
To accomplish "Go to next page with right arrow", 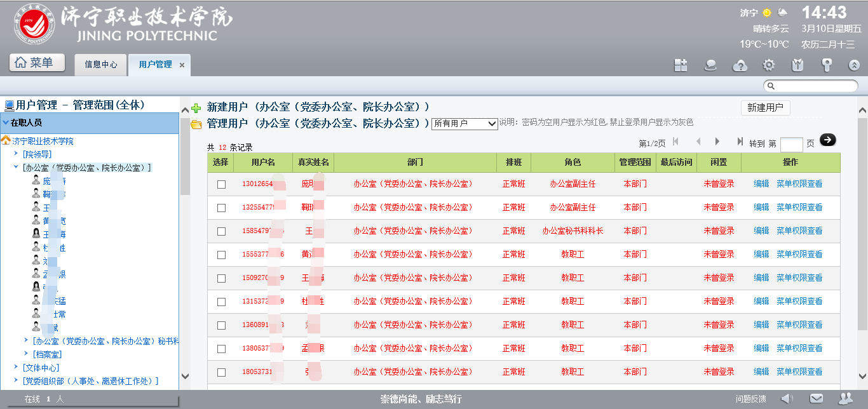I will click(x=717, y=142).
